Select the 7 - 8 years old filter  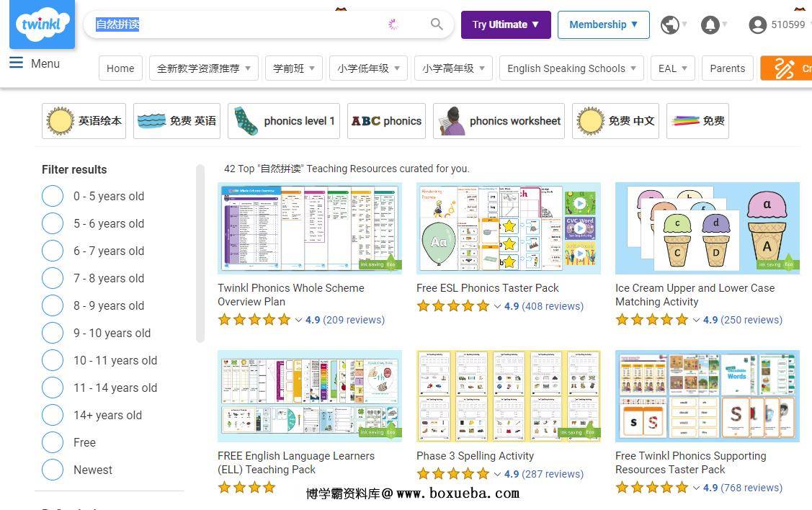(x=53, y=278)
